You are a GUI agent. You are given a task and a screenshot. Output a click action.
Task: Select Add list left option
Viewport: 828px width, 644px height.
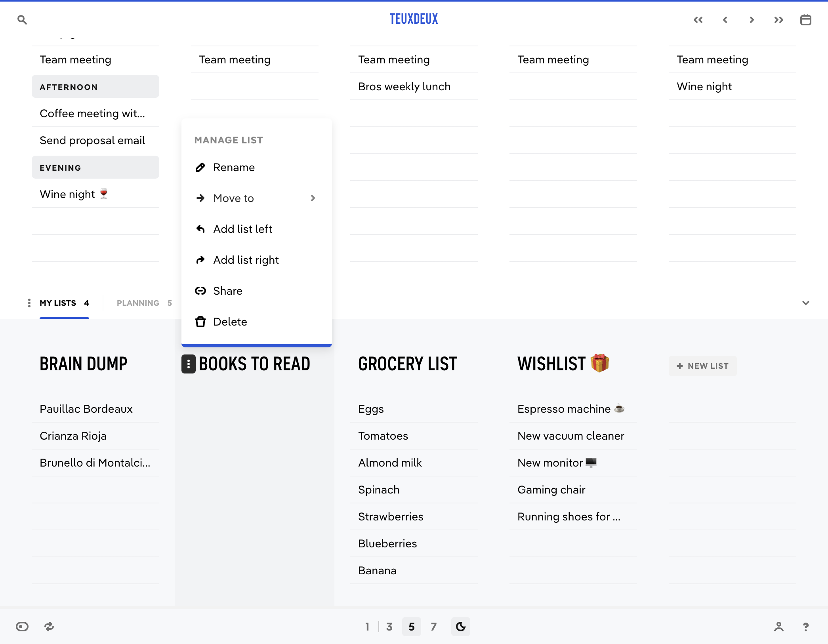[x=257, y=229]
